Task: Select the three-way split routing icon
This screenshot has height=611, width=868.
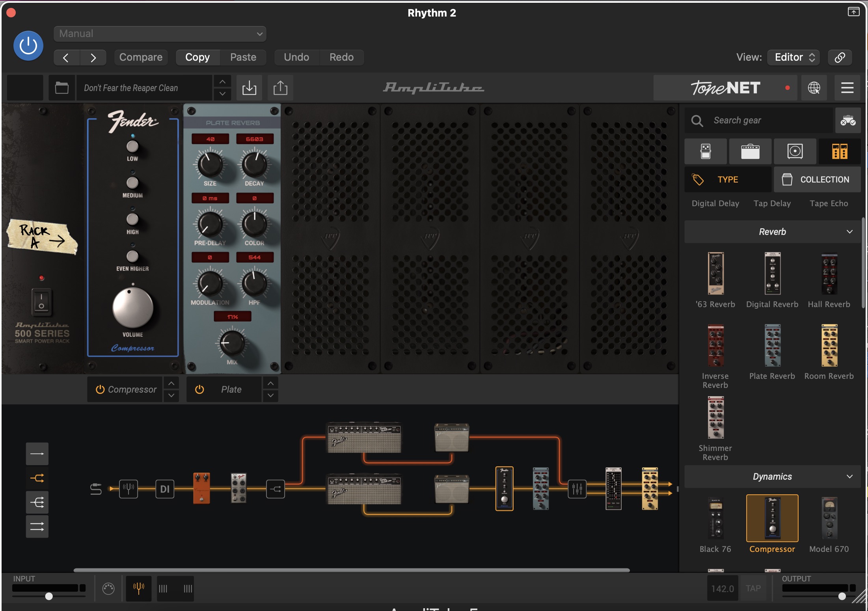Action: [x=37, y=503]
